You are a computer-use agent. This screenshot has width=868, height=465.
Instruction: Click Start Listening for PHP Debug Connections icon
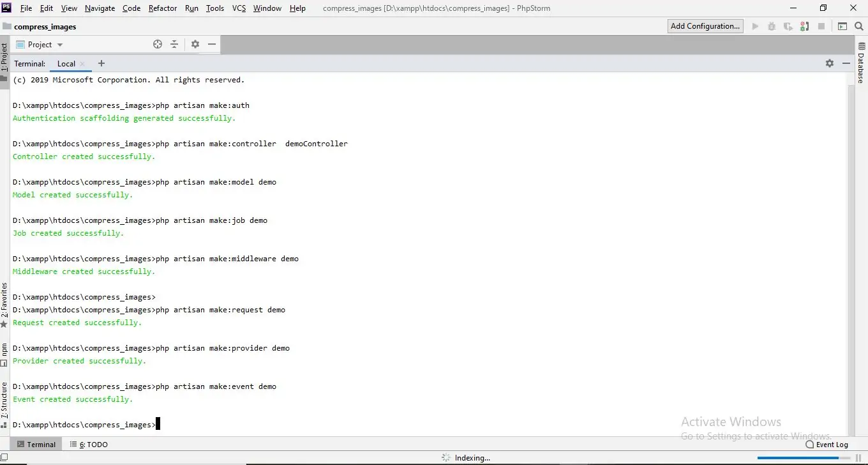coord(805,26)
